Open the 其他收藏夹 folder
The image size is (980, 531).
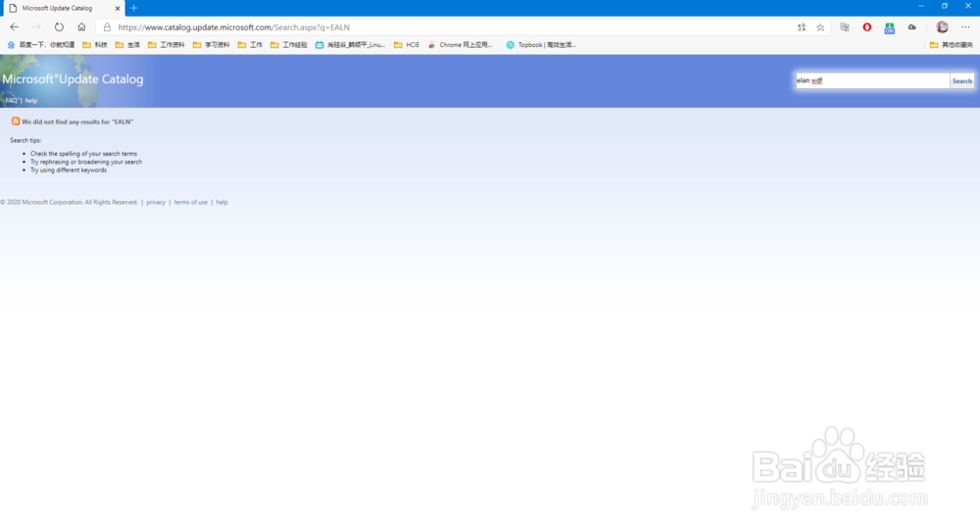pyautogui.click(x=952, y=45)
